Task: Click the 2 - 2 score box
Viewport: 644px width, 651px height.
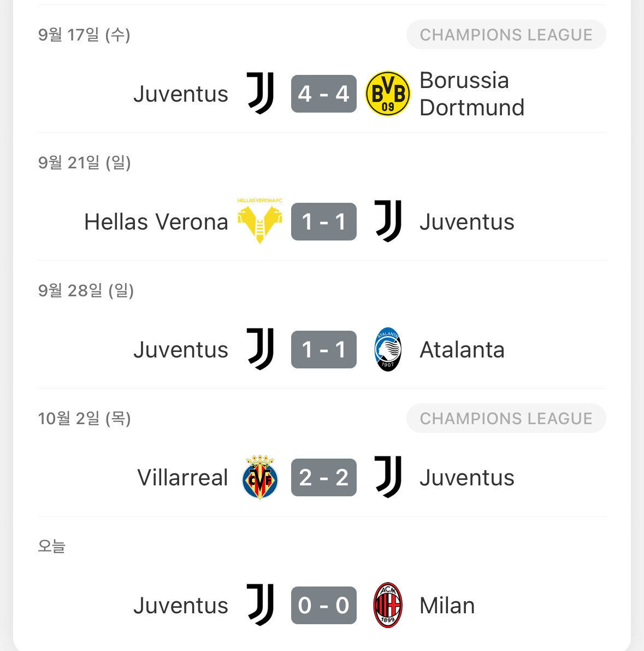Action: pos(324,478)
